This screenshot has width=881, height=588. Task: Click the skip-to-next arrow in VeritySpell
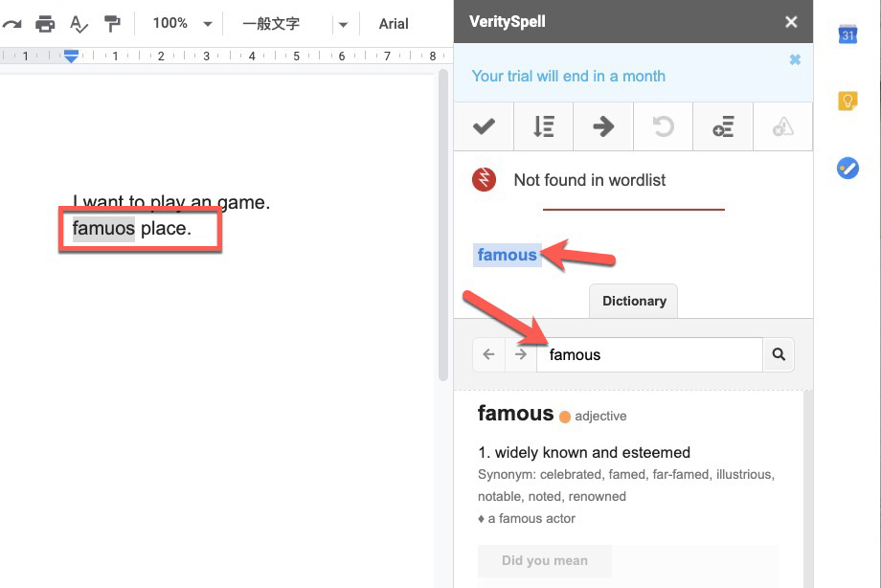pos(602,125)
